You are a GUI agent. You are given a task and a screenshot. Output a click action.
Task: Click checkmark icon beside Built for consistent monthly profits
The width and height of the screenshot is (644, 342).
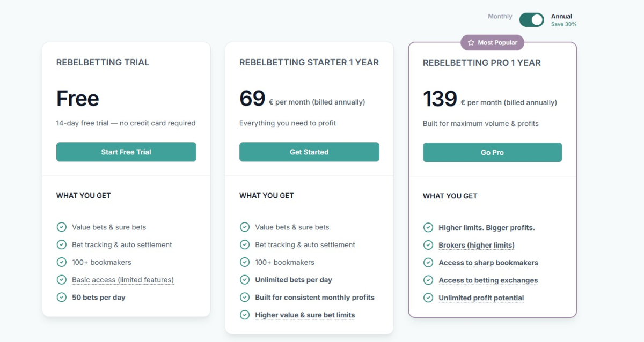pos(245,297)
